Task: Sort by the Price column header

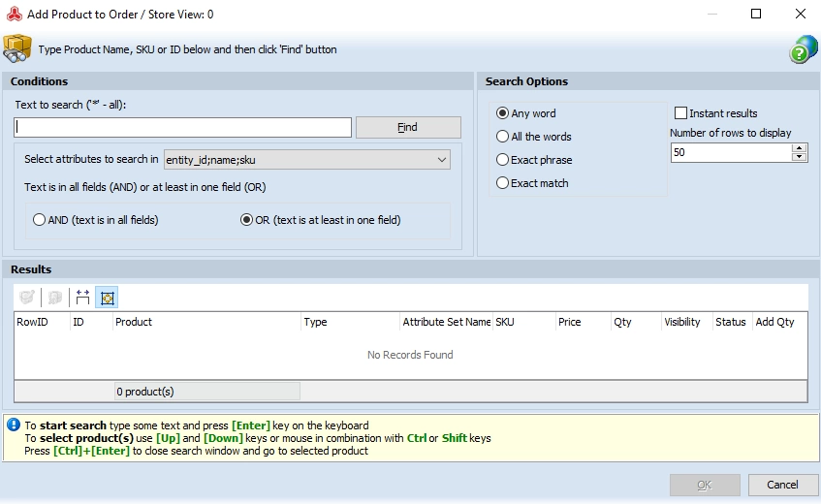Action: (583, 322)
